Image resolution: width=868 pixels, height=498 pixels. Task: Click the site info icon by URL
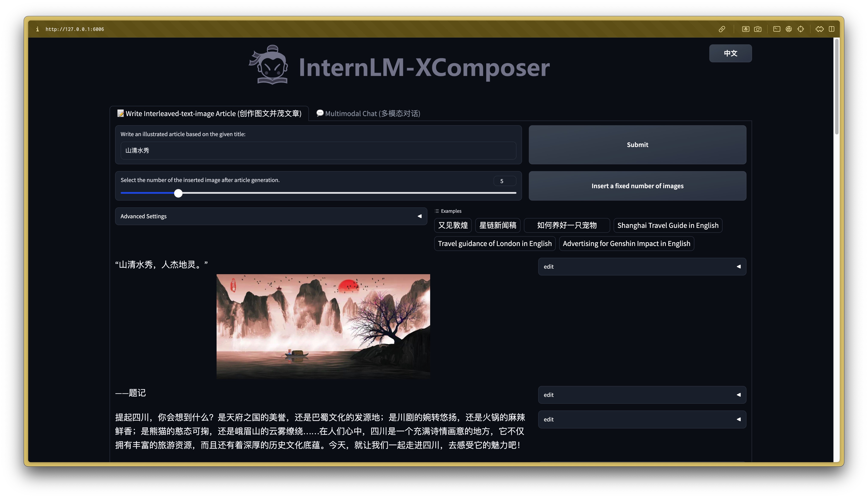37,29
